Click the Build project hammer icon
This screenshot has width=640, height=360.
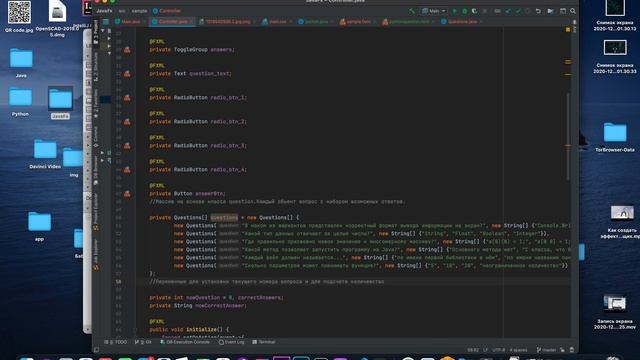[x=412, y=11]
